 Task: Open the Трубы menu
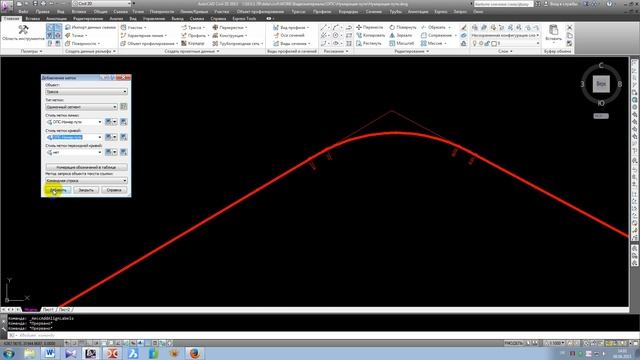[x=395, y=12]
